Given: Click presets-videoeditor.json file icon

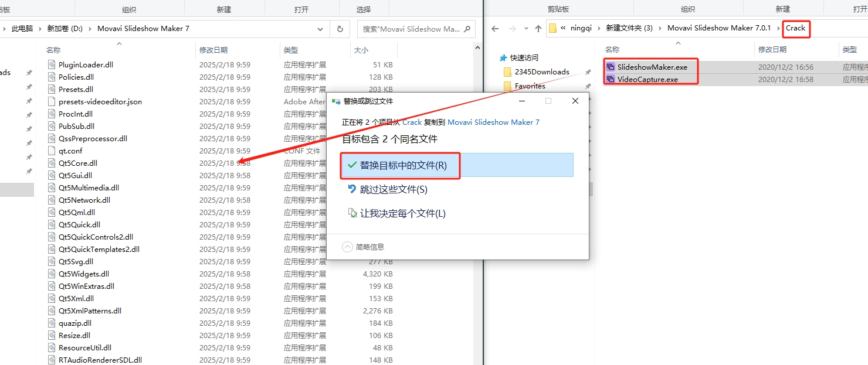Looking at the screenshot, I should 52,101.
